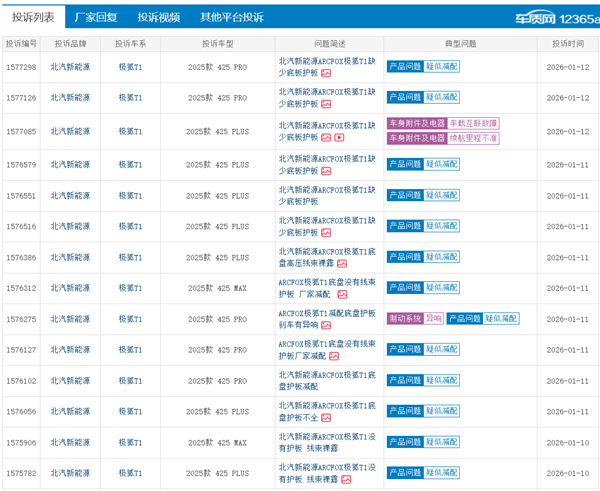Select the 投诉列表 tab
Image resolution: width=600 pixels, height=491 pixels.
pyautogui.click(x=33, y=17)
